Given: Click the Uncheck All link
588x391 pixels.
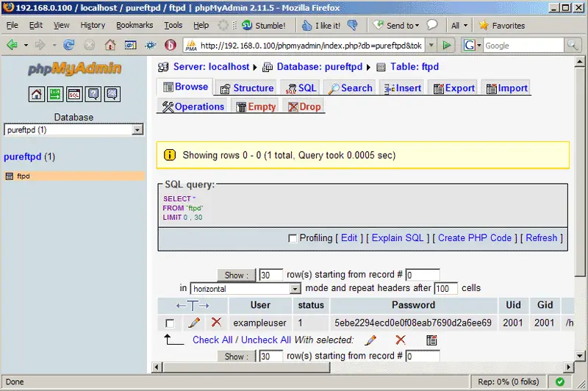Looking at the screenshot, I should coord(266,340).
